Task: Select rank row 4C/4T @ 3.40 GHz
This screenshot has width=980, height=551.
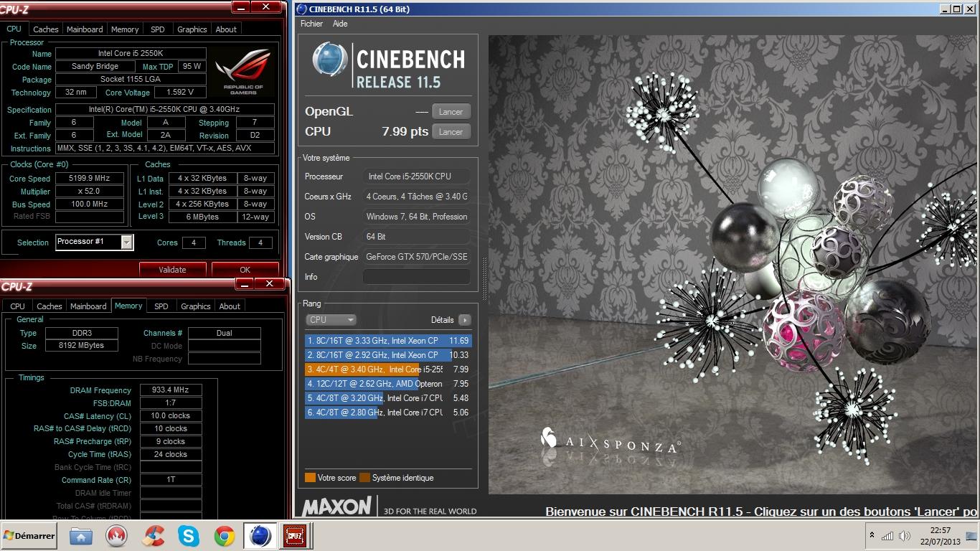Action: [388, 369]
